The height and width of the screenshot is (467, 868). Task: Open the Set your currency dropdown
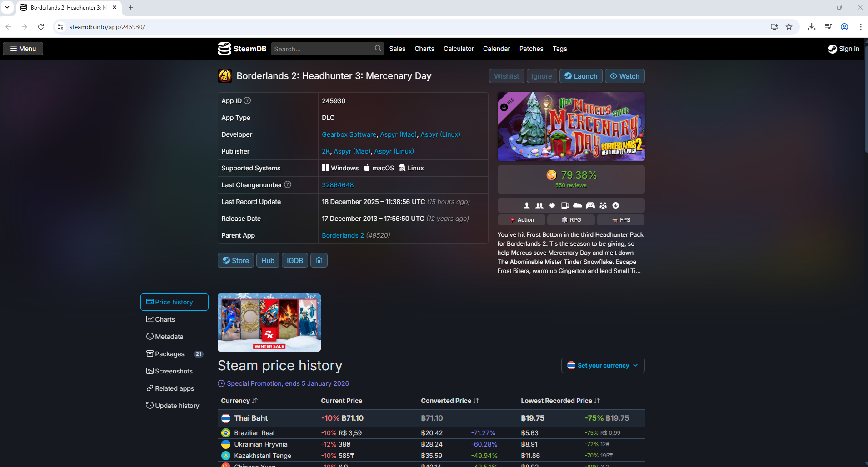click(603, 365)
